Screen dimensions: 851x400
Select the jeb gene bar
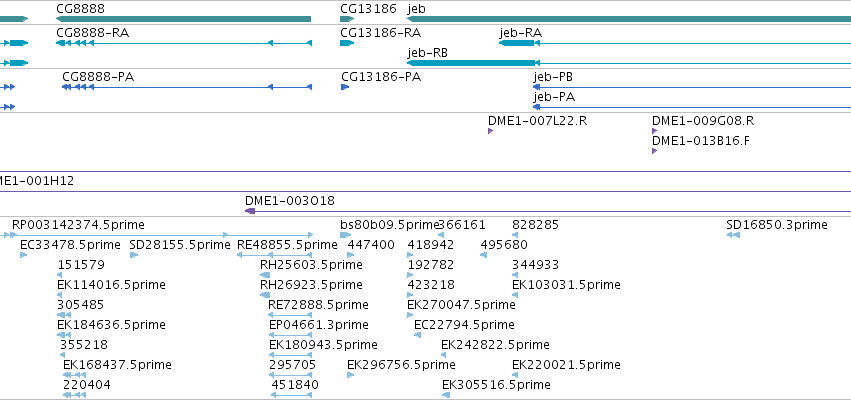point(629,20)
